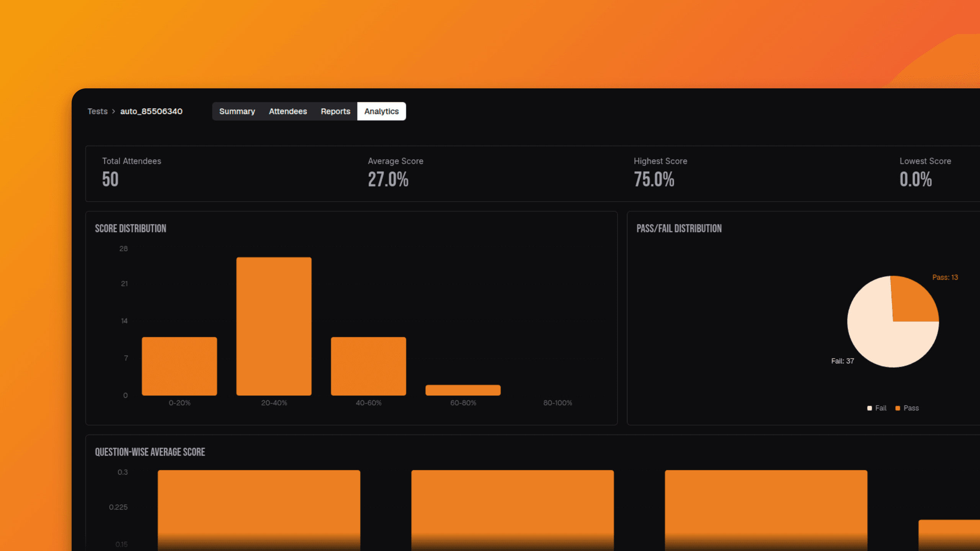Click the 0.225 y-axis tick label
Viewport: 980px width, 551px height.
coord(118,507)
